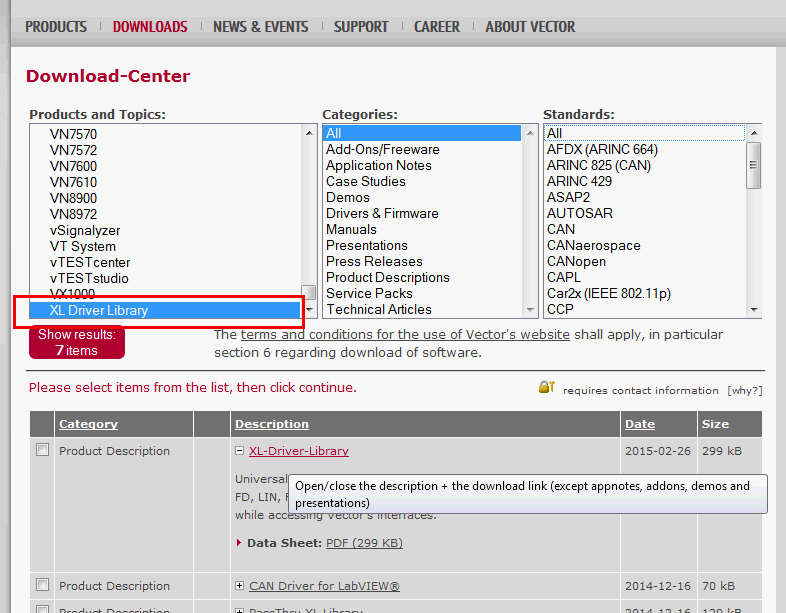Open NEWS & EVENTS menu
The width and height of the screenshot is (786, 613).
point(261,27)
